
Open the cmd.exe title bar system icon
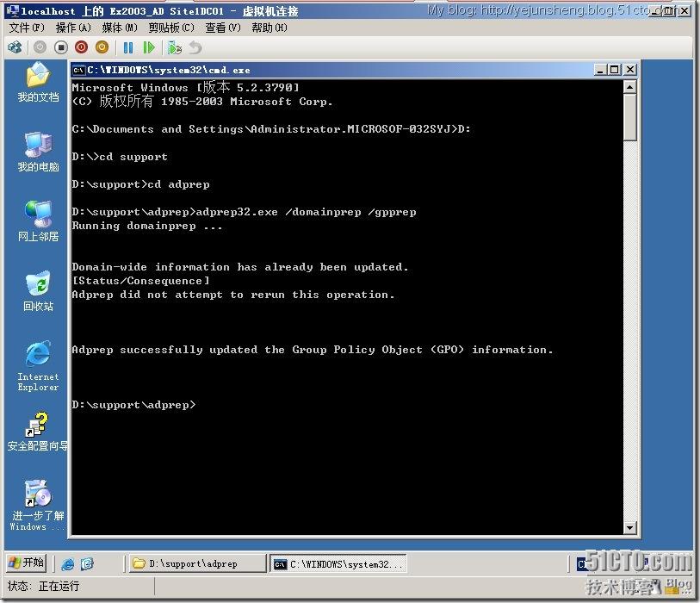78,70
